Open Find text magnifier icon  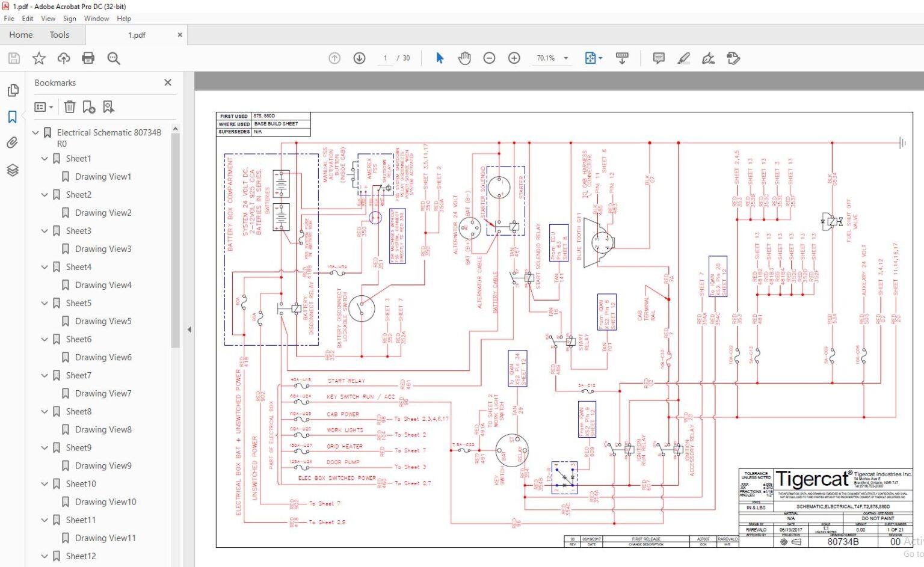tap(114, 58)
